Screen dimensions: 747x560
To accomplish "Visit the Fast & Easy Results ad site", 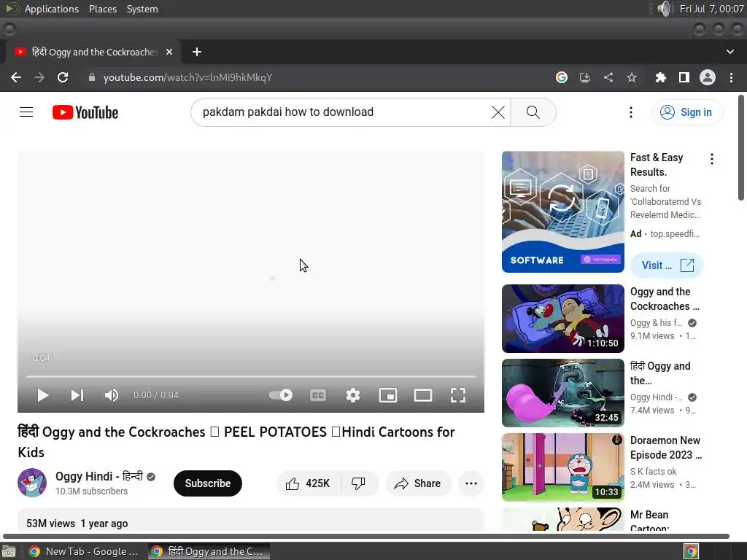I will (x=667, y=265).
